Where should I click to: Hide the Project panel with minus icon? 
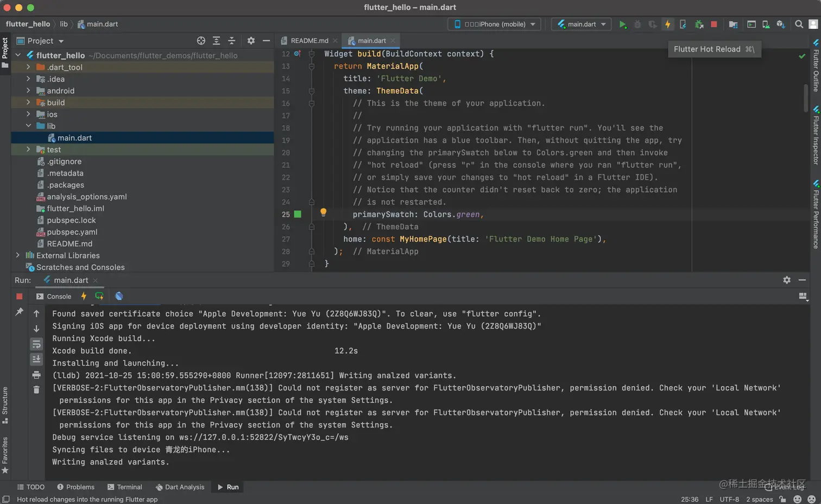tap(266, 41)
